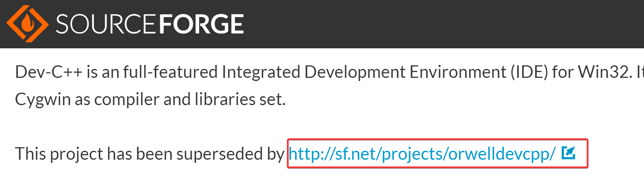Click the bold FORGE part of logo

(201, 24)
